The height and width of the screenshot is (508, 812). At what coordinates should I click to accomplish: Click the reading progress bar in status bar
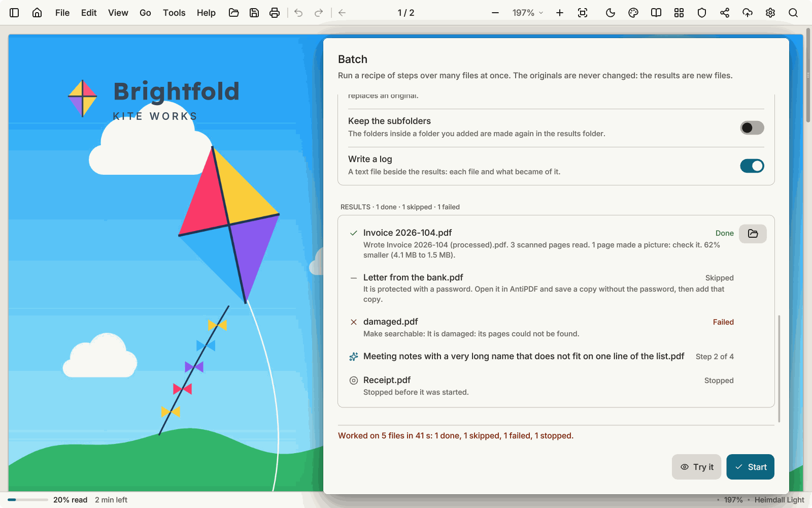28,500
